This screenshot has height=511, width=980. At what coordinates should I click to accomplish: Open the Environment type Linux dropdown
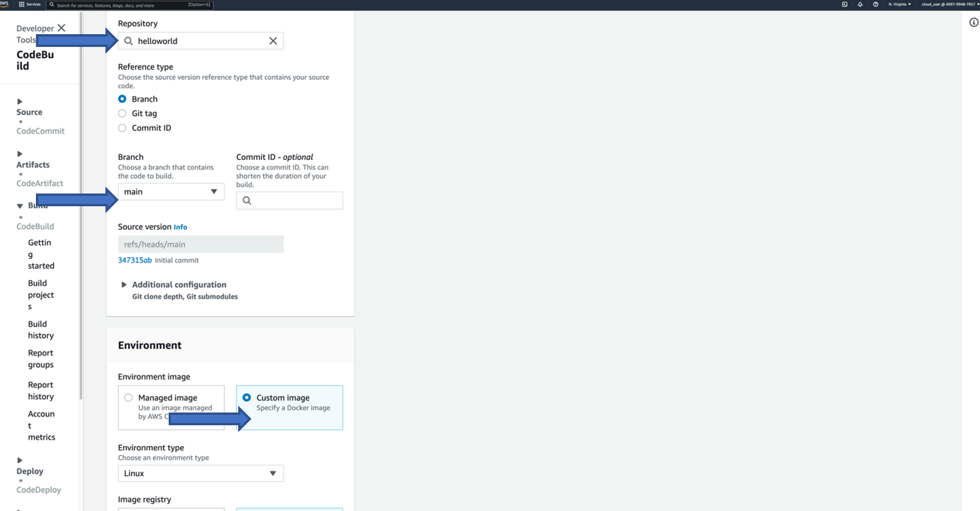[201, 473]
